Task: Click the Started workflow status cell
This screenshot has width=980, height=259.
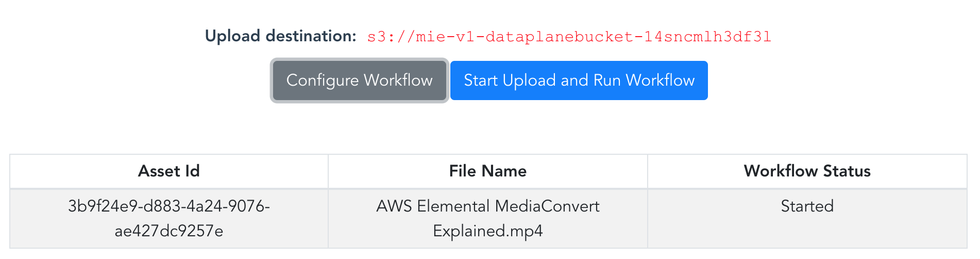Action: point(807,219)
